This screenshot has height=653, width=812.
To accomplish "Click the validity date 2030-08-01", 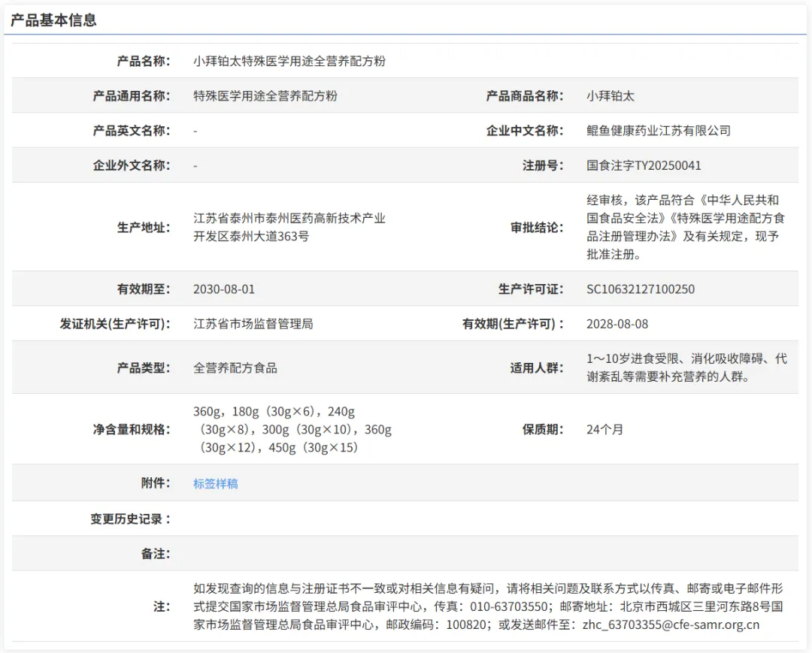I will pos(223,289).
